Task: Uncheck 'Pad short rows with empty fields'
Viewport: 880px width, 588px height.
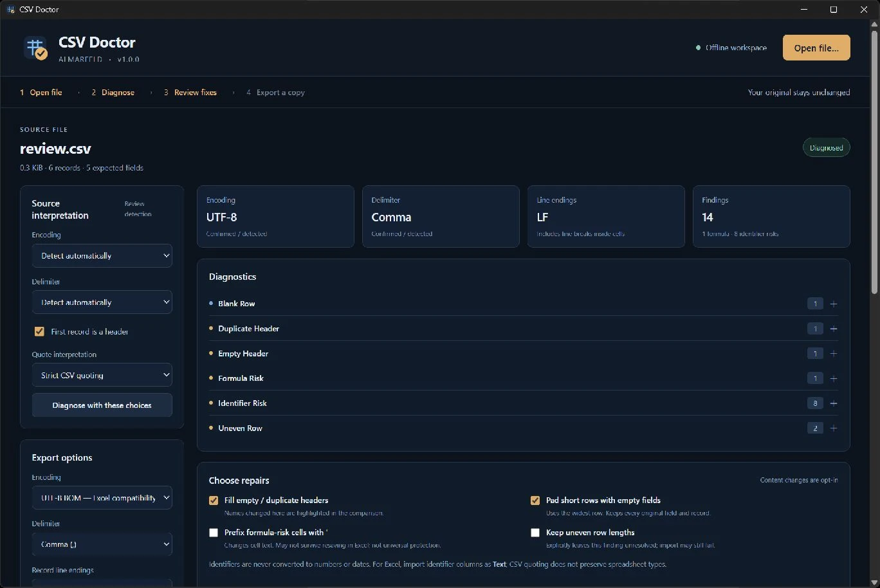Action: (x=535, y=501)
